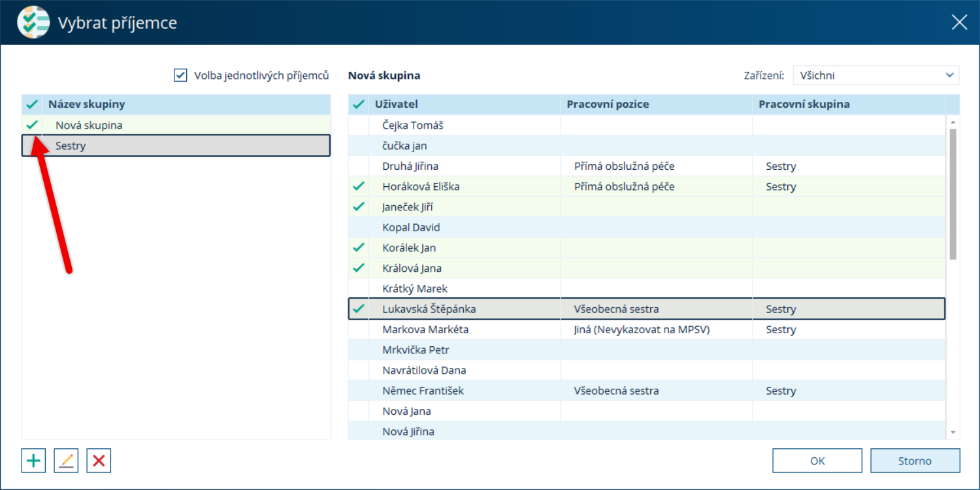Click the green plus add group icon

pos(33,461)
